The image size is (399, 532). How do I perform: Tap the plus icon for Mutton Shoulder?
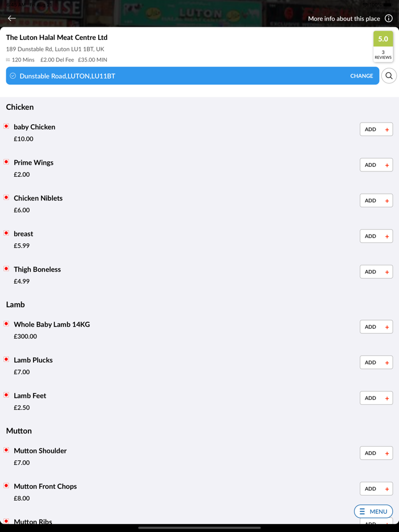387,453
